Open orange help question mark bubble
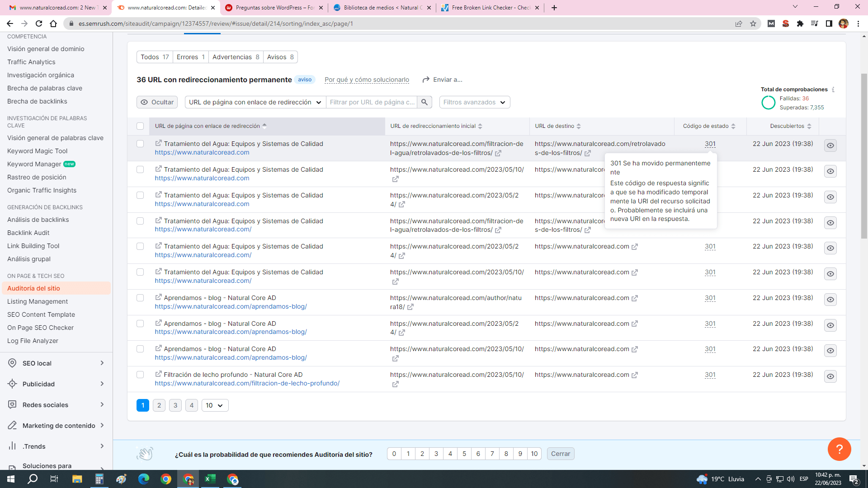 coord(840,449)
